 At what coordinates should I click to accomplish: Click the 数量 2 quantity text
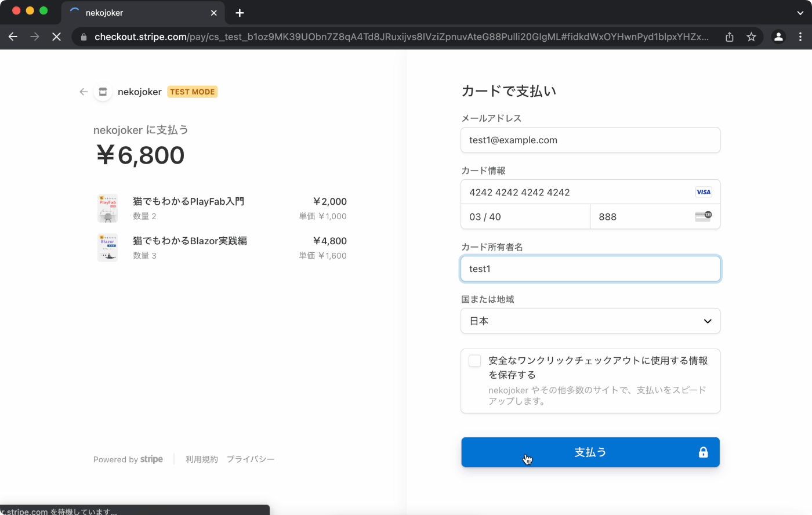(x=144, y=216)
